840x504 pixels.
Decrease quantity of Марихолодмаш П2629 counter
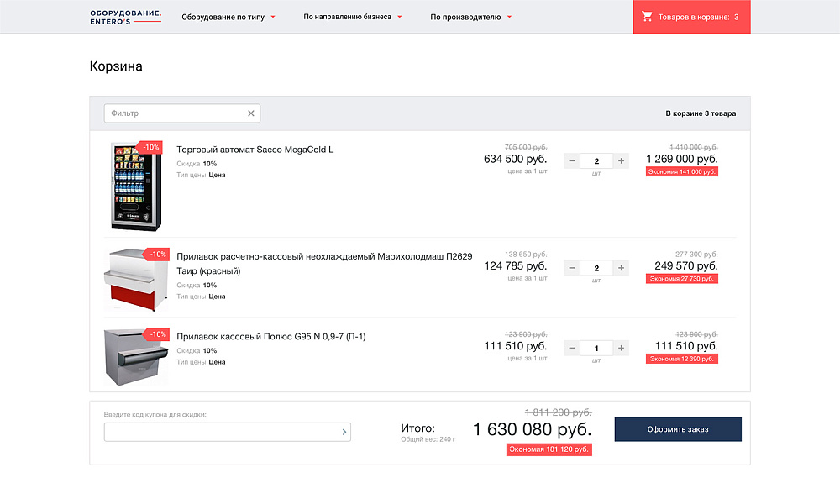(572, 269)
